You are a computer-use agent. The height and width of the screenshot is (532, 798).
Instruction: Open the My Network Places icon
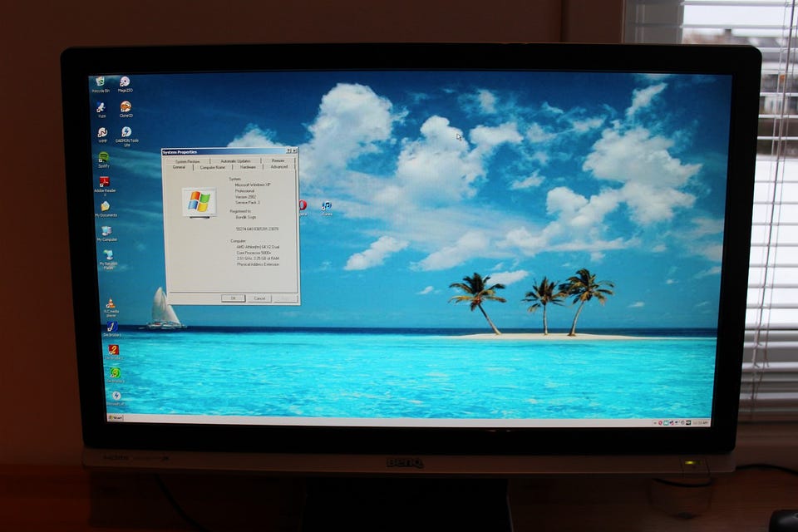click(x=108, y=259)
